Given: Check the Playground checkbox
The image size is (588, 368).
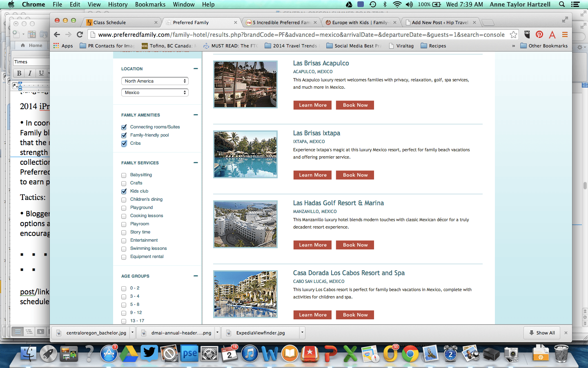Looking at the screenshot, I should click(x=124, y=208).
